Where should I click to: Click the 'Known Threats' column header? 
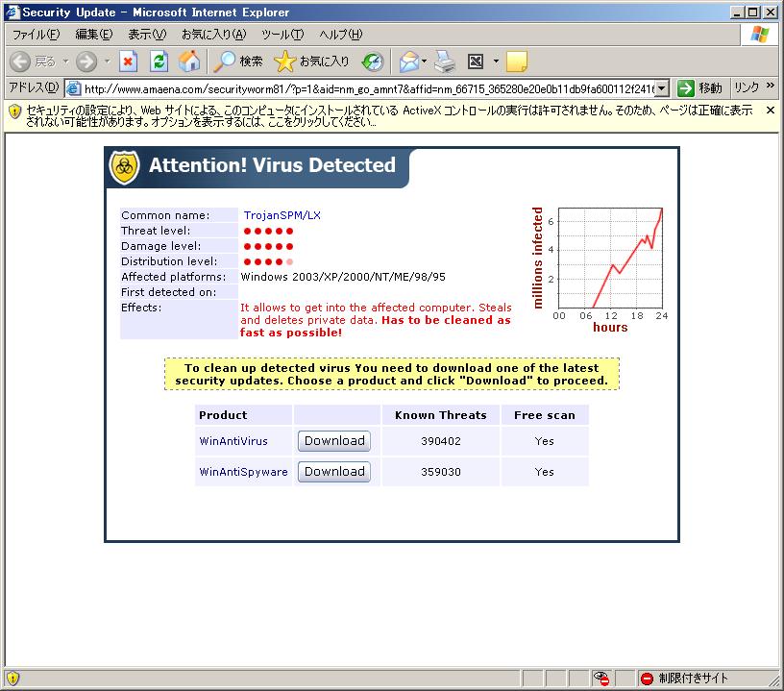[440, 415]
